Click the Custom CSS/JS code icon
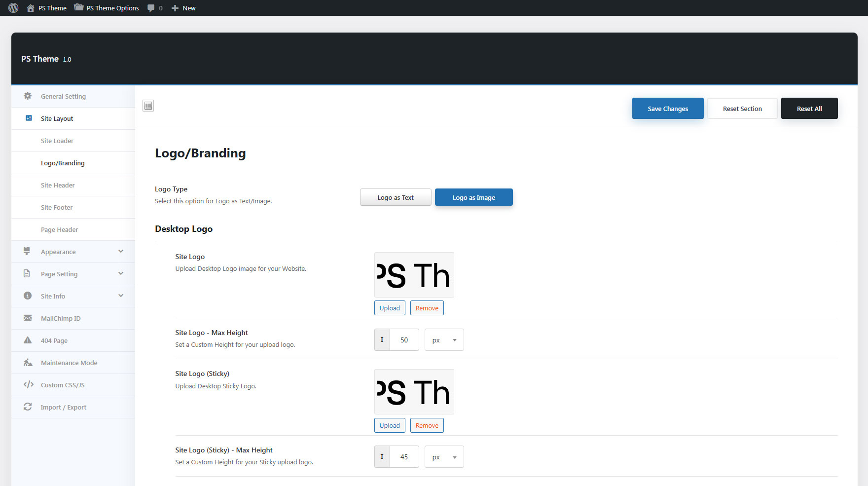This screenshot has width=868, height=486. point(28,385)
